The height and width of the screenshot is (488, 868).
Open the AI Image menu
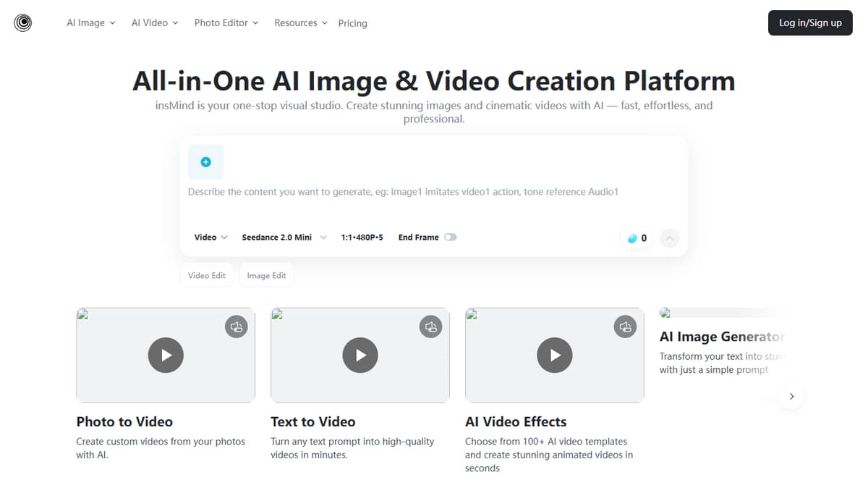point(90,23)
